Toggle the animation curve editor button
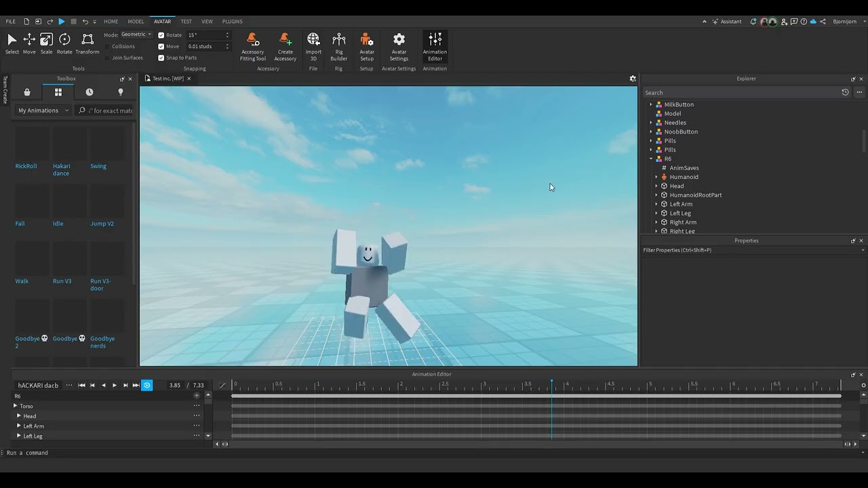Image resolution: width=868 pixels, height=488 pixels. (222, 385)
